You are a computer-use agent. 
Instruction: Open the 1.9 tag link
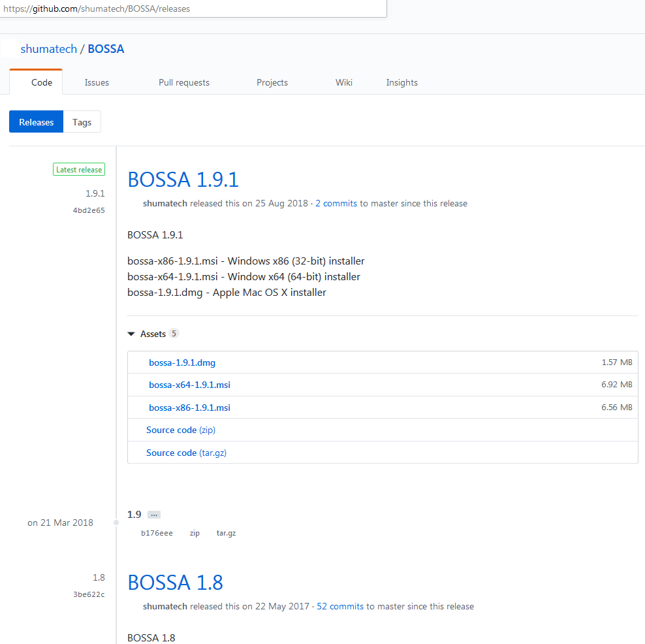pos(134,515)
